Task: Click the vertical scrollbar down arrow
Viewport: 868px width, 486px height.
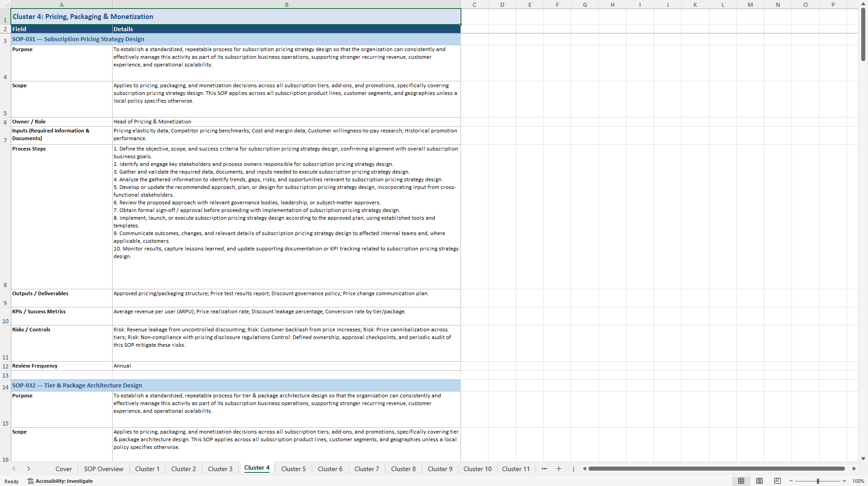Action: coord(863,458)
